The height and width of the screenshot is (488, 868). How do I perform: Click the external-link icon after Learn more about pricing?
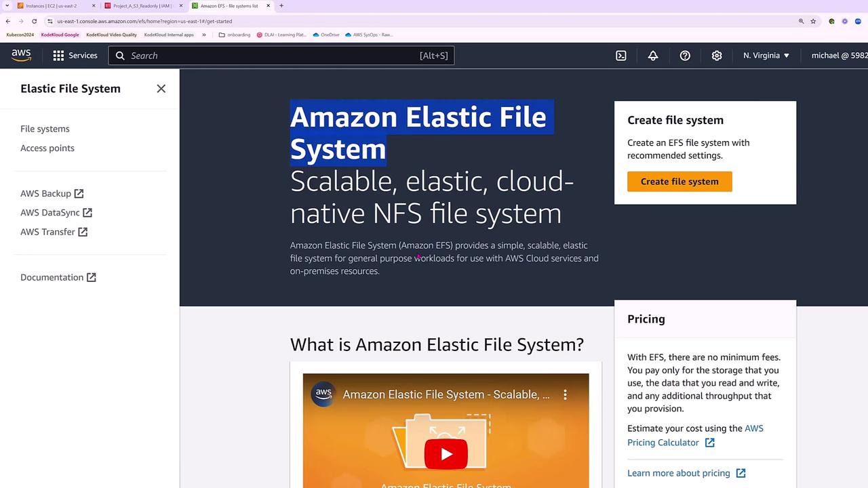(x=741, y=473)
